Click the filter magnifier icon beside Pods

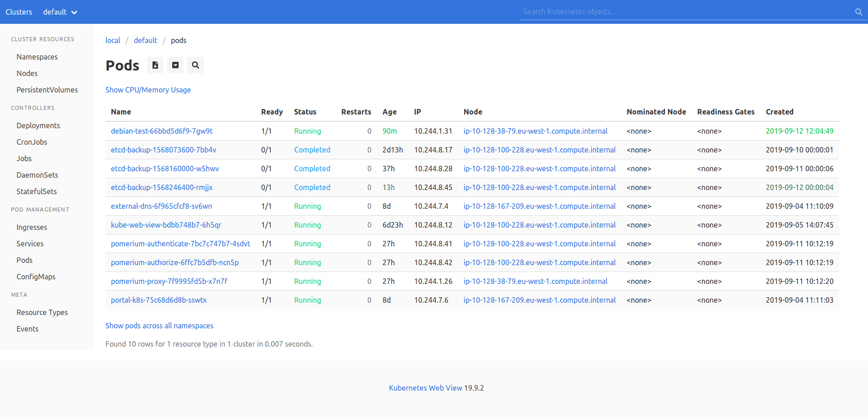coord(195,65)
